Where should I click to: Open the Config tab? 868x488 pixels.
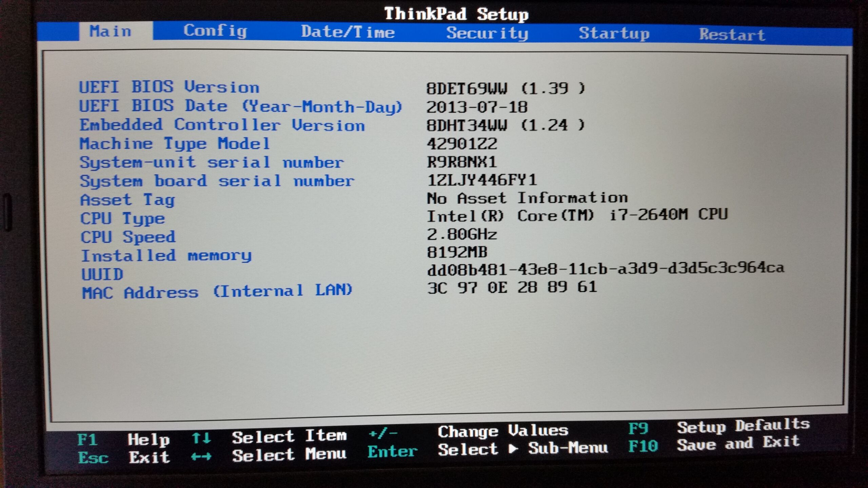215,32
